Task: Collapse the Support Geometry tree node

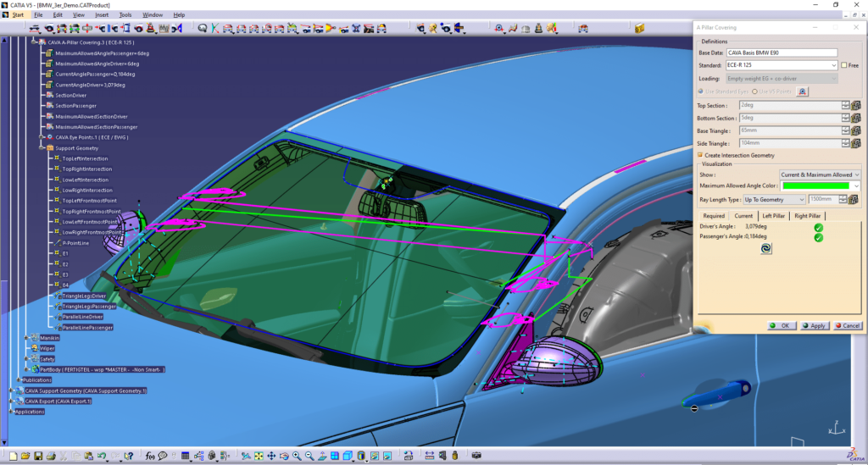Action: [41, 148]
